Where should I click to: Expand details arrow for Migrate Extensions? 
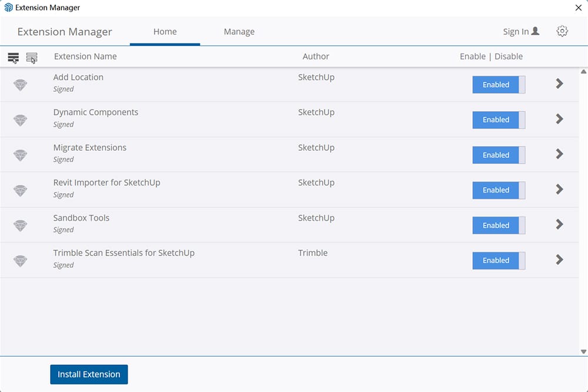coord(559,154)
